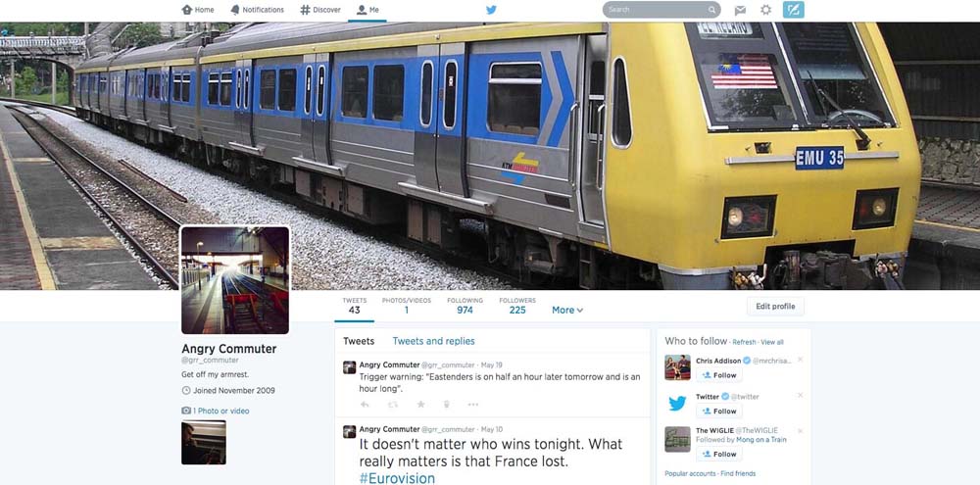
Task: Open the settings gear icon
Action: coord(765,10)
